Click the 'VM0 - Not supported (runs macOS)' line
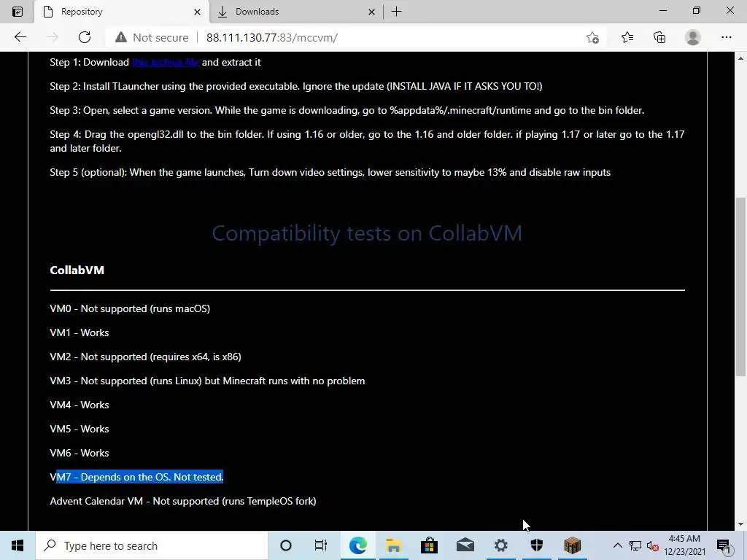Screen dimensions: 747x560 (x=130, y=308)
